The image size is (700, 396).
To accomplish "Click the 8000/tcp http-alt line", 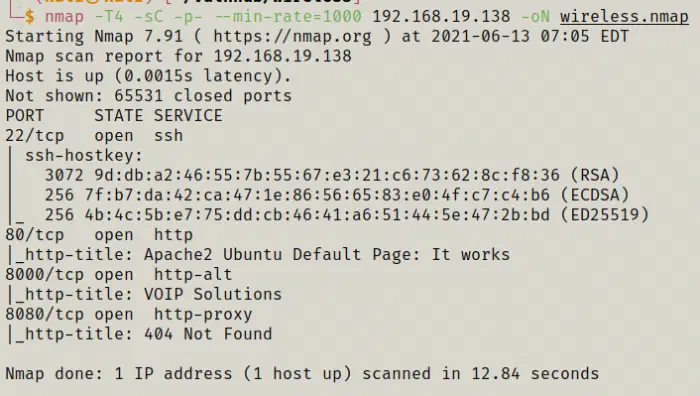I will click(119, 274).
